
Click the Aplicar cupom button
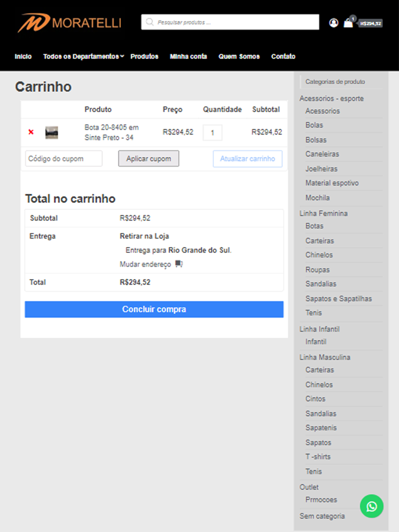point(149,158)
